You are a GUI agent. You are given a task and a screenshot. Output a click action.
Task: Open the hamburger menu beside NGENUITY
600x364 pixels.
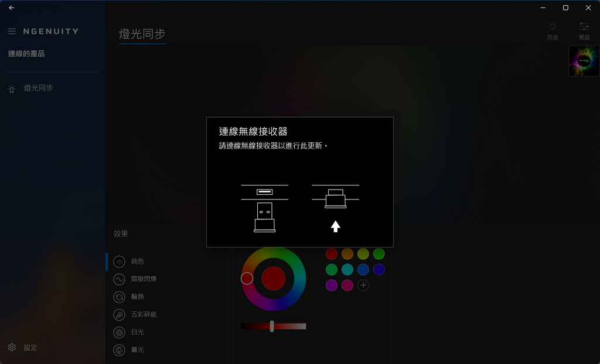point(12,32)
